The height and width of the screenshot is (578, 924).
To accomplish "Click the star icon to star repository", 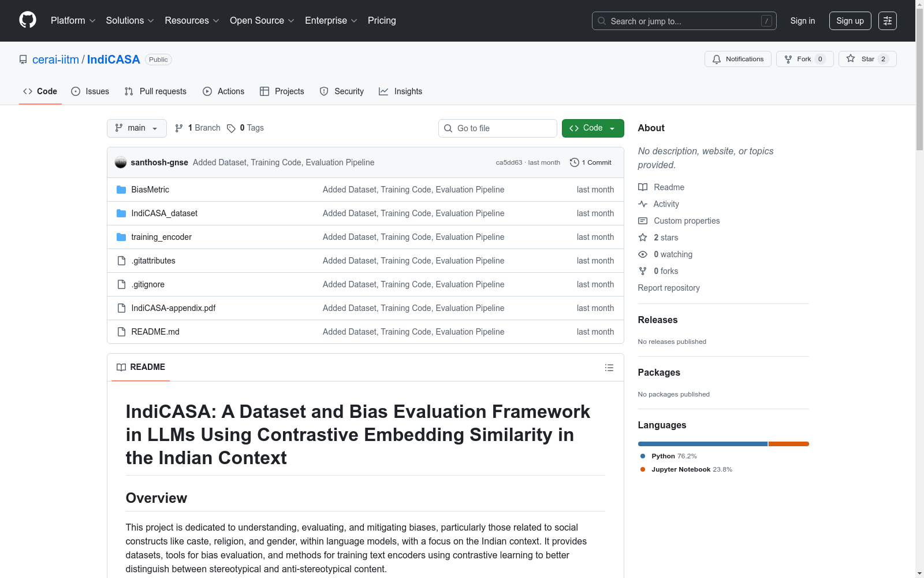I will (x=851, y=58).
